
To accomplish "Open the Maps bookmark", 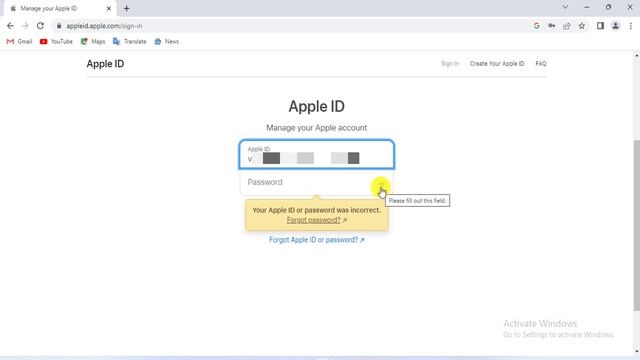I will coord(93,42).
